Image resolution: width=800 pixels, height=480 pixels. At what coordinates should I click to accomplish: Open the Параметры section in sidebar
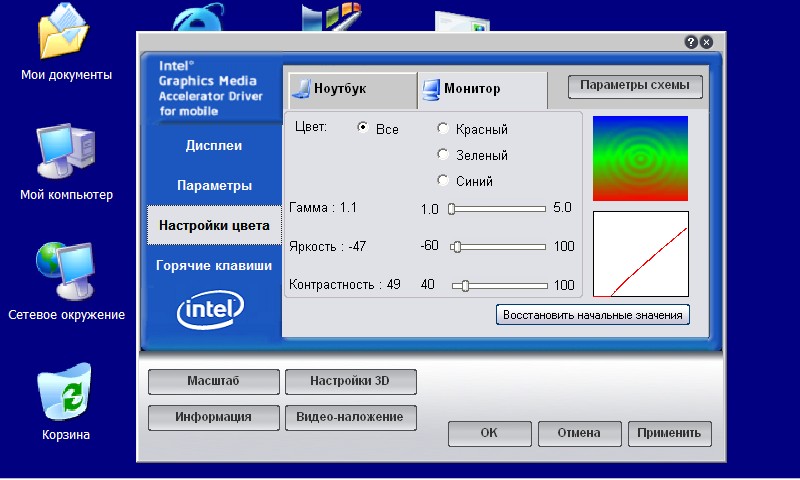click(214, 186)
